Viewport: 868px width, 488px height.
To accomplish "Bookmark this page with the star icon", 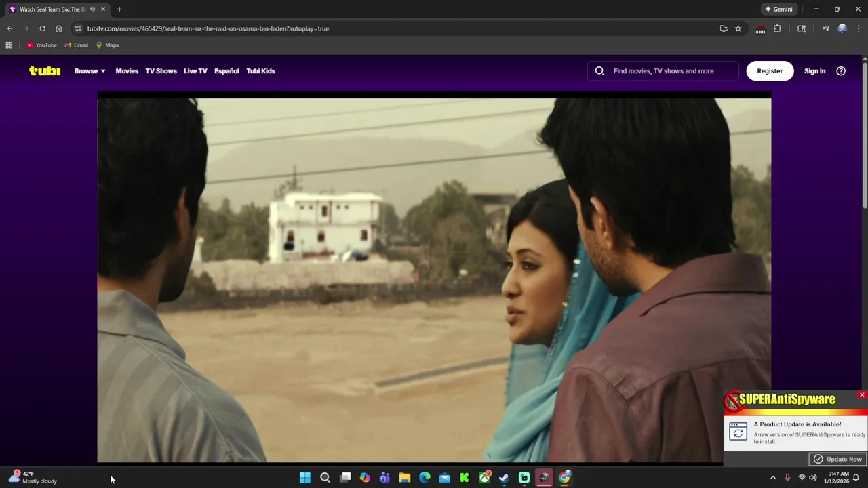I will tap(738, 28).
